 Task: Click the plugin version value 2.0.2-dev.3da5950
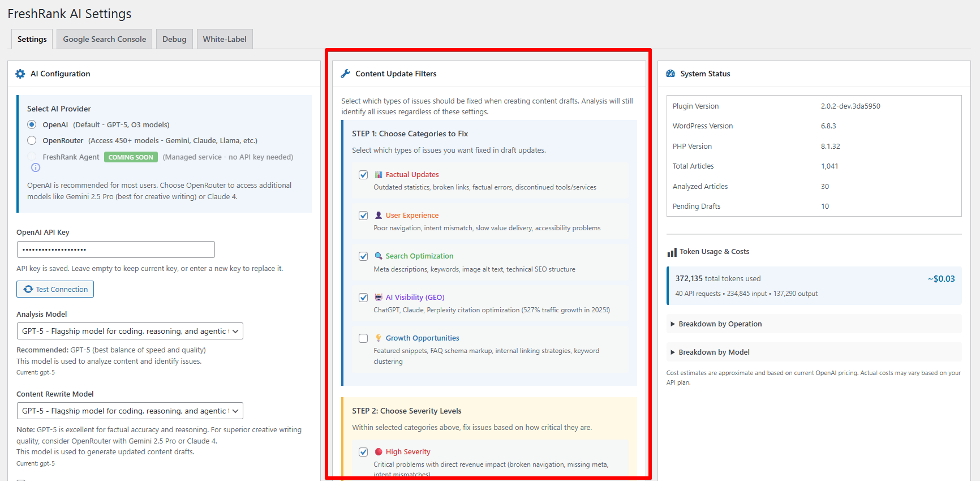point(850,106)
